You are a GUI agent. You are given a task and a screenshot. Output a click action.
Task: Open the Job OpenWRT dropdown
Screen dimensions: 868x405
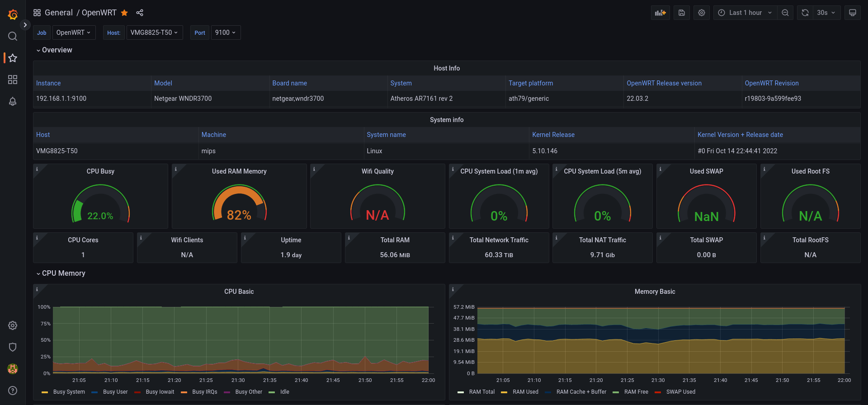coord(74,33)
